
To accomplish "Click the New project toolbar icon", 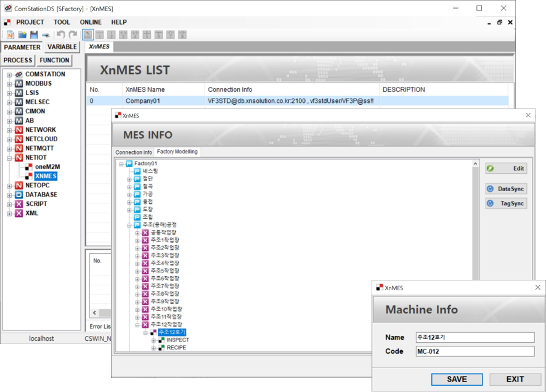I will (10, 35).
